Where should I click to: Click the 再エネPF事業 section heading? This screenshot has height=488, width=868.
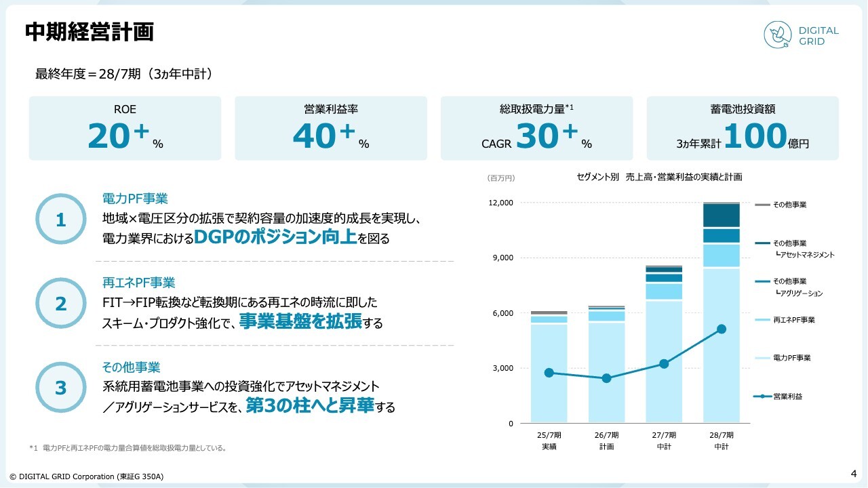138,283
